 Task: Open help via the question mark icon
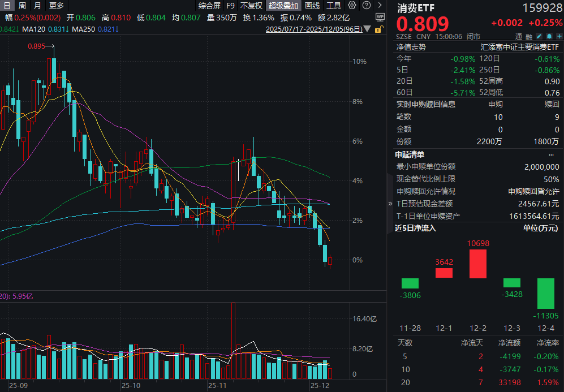tap(367, 5)
